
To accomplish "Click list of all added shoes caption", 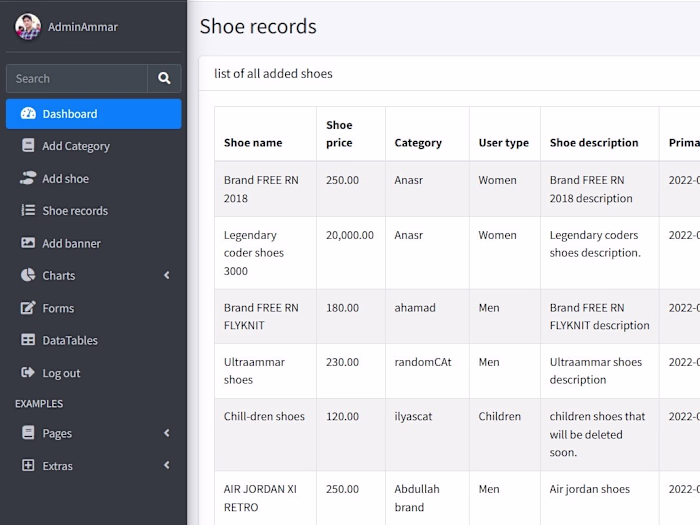I will [273, 74].
